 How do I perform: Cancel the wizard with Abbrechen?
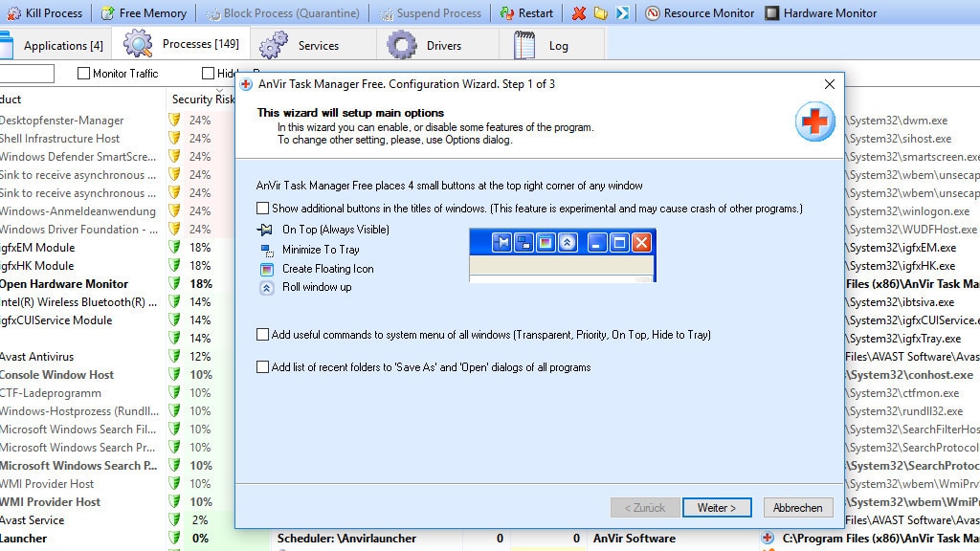click(797, 507)
